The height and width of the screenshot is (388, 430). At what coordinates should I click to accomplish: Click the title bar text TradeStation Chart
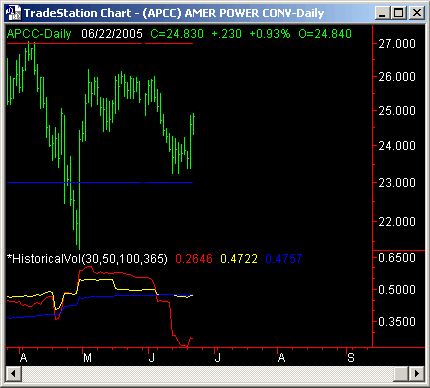(x=78, y=13)
